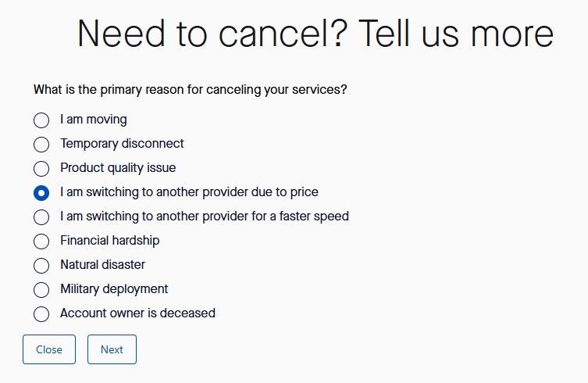Click the "Financial hardship" label text
This screenshot has width=588, height=383.
pos(109,241)
